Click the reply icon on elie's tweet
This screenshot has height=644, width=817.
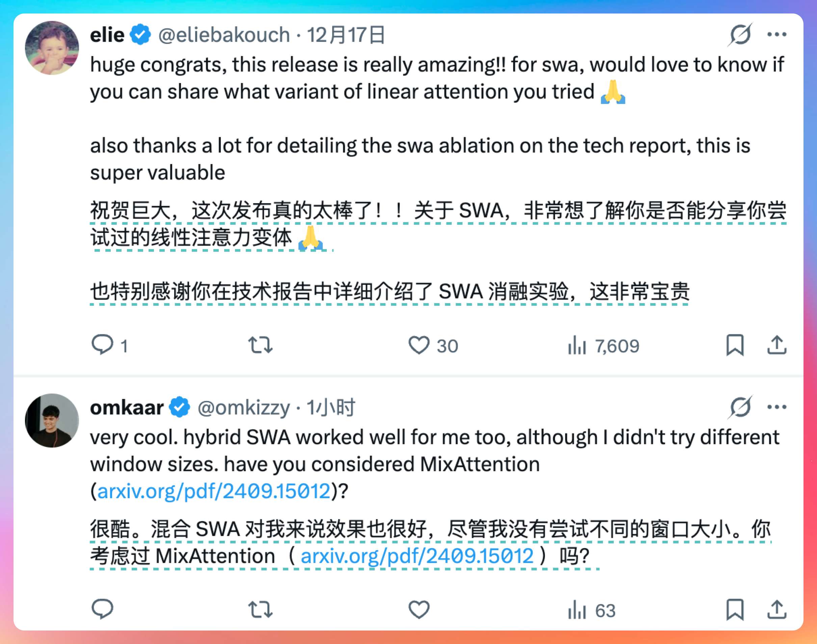[x=102, y=345]
